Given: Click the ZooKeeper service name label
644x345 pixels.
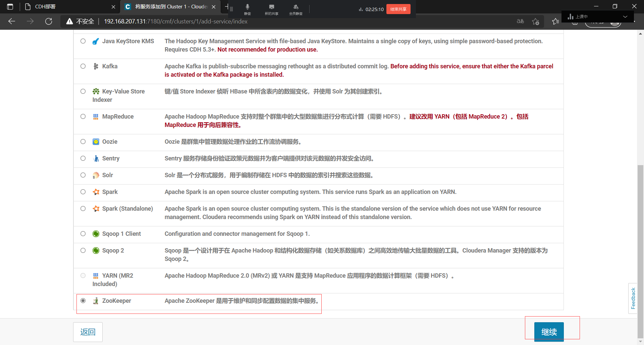Looking at the screenshot, I should pos(116,301).
